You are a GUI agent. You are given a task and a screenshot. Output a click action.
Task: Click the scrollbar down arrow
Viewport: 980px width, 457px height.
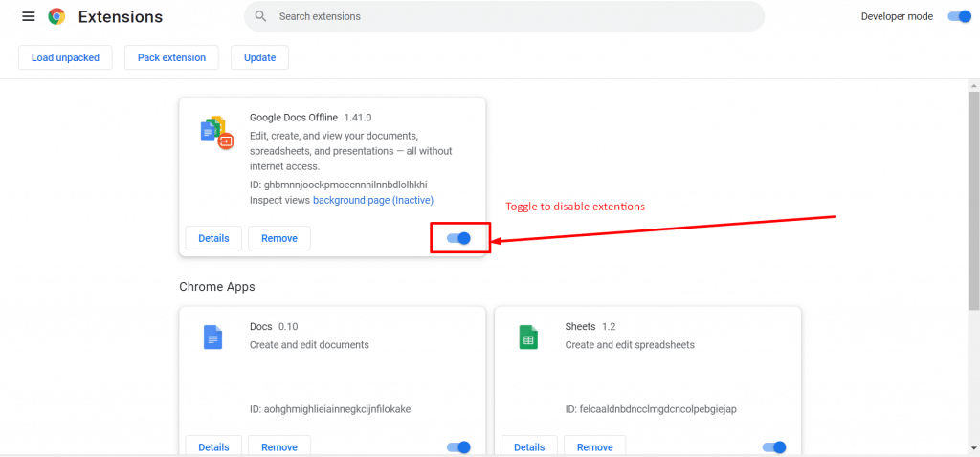coord(973,447)
